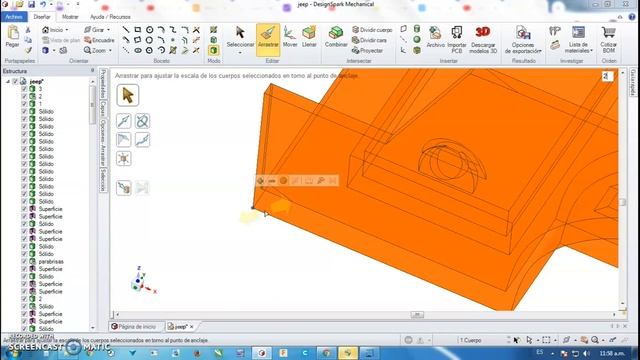This screenshot has height=360, width=640.
Task: Click the Revolve tool guide in viewport
Action: (142, 121)
